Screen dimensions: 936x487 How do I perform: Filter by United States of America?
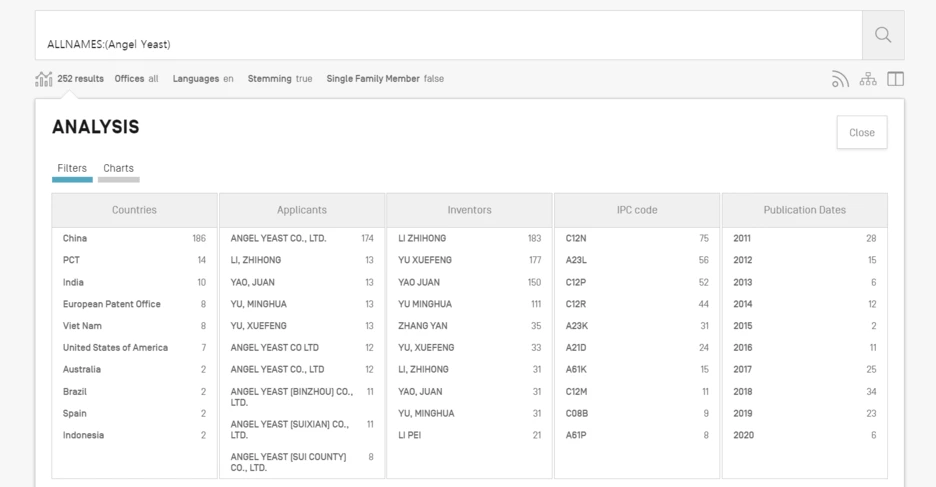[x=134, y=347]
